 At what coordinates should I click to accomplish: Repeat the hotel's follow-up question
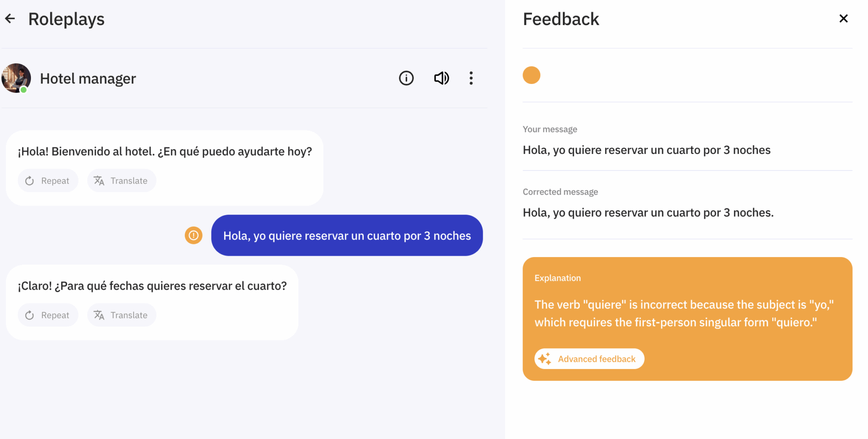click(48, 315)
